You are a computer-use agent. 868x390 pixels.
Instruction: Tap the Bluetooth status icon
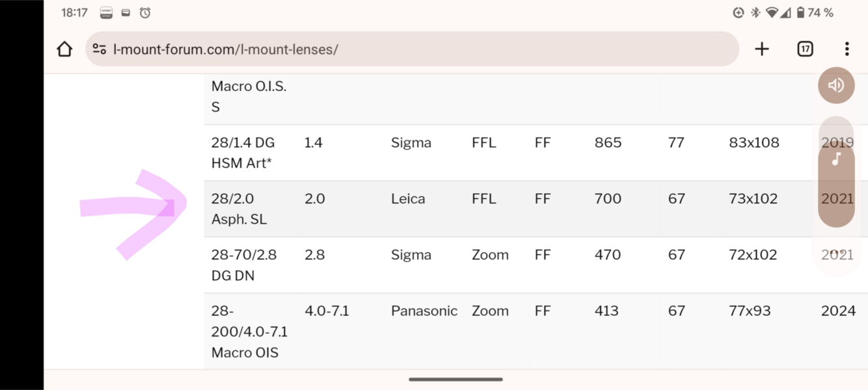[x=755, y=13]
